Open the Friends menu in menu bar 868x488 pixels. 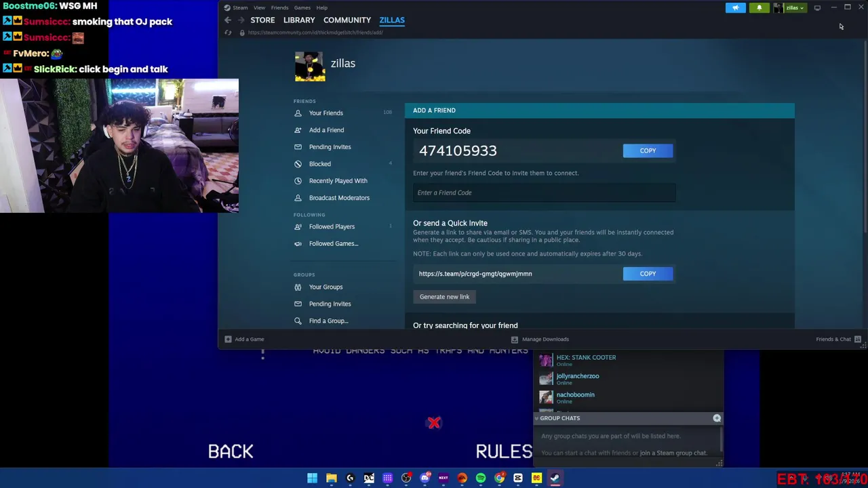279,7
